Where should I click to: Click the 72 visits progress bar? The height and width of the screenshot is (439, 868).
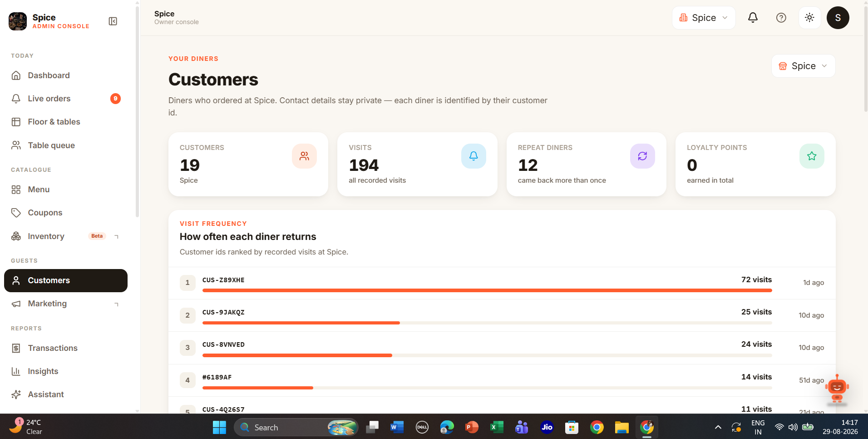point(487,290)
